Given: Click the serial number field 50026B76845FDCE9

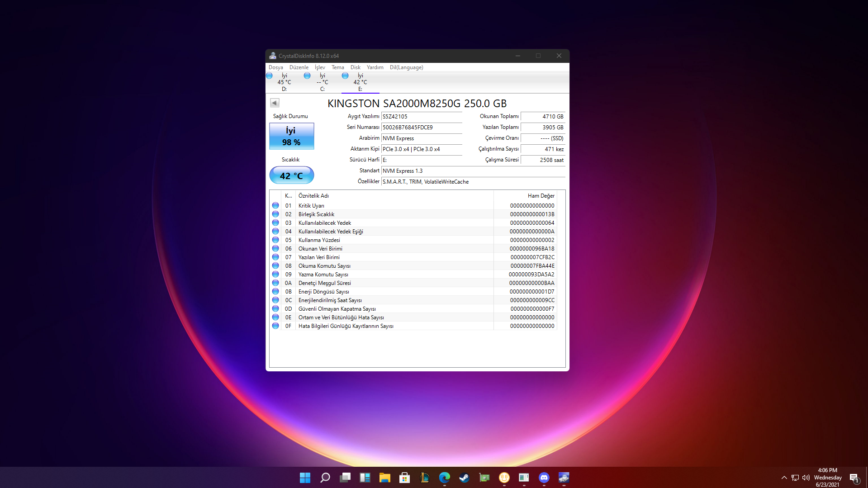Looking at the screenshot, I should pyautogui.click(x=422, y=128).
